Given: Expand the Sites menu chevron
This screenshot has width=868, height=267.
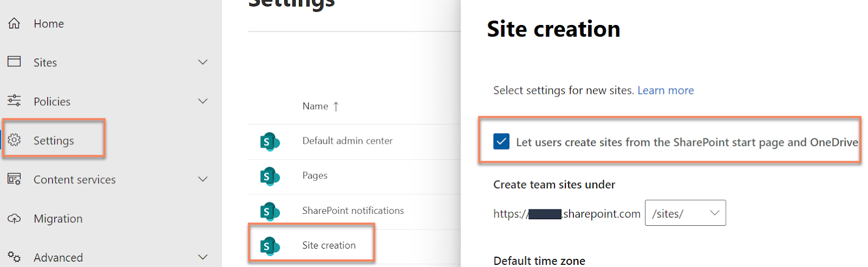Looking at the screenshot, I should 203,62.
